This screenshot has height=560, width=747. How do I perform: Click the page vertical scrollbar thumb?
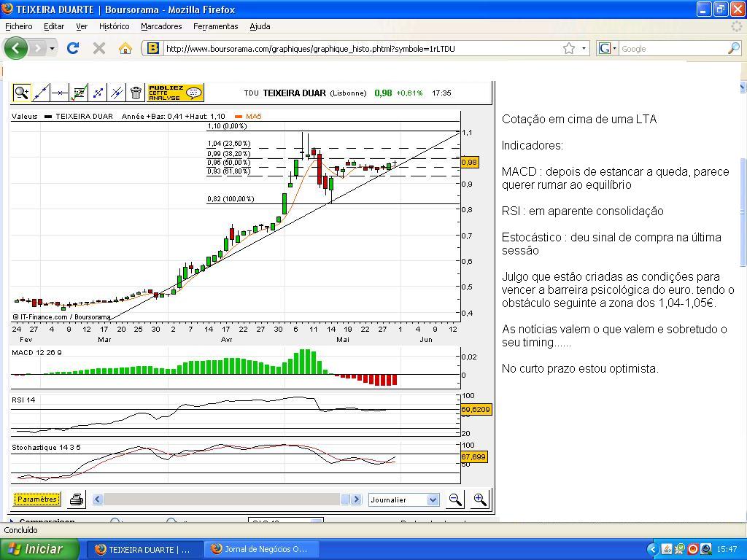pyautogui.click(x=743, y=212)
